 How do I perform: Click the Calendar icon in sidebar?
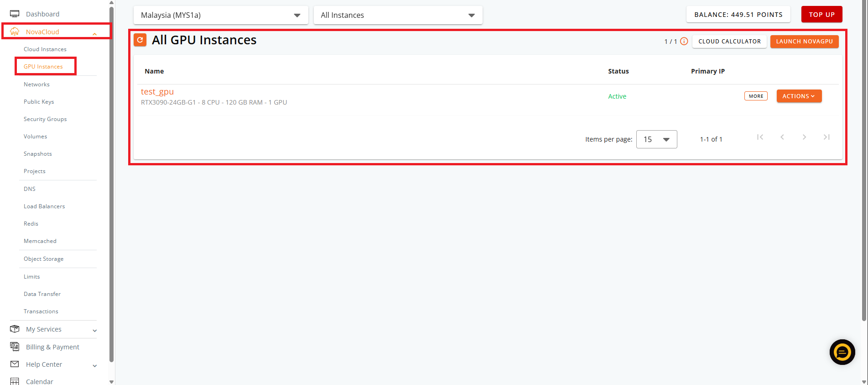click(15, 381)
